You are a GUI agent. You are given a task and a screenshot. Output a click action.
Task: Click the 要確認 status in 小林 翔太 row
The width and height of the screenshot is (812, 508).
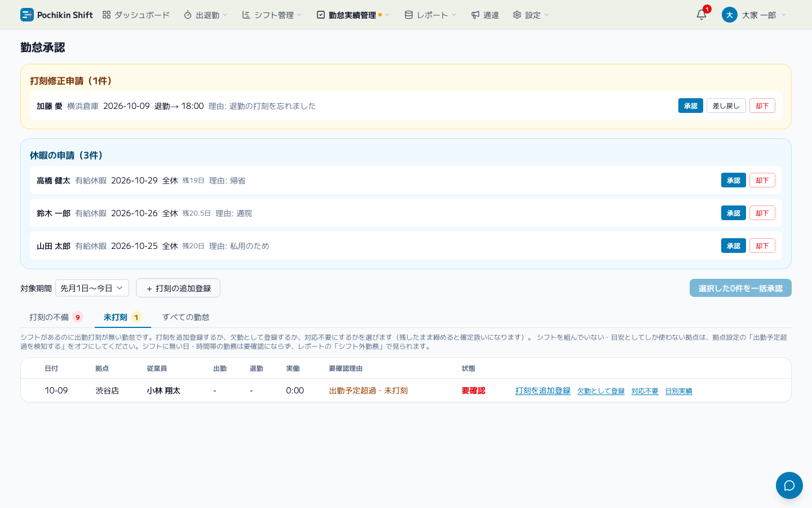pyautogui.click(x=474, y=391)
